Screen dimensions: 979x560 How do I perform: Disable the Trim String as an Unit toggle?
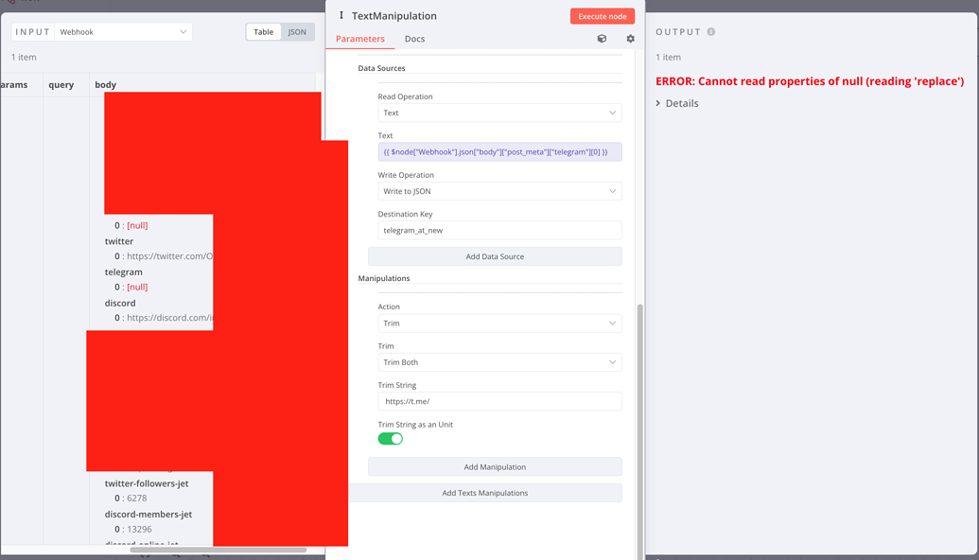point(390,438)
